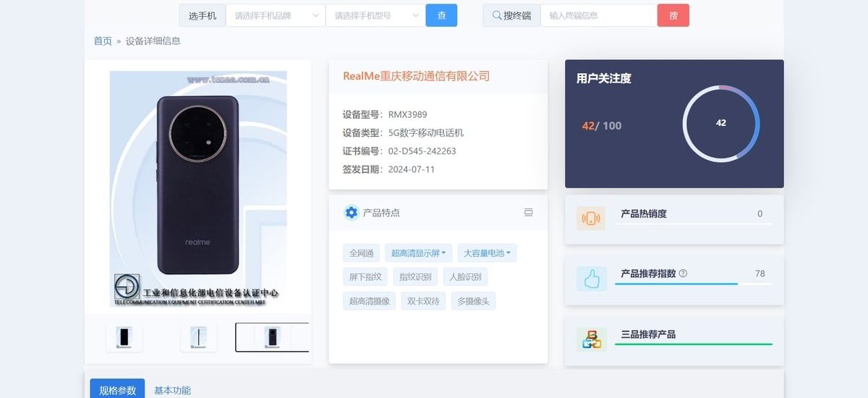The height and width of the screenshot is (398, 868).
Task: Click the gear icon beside 产品特点
Action: pos(352,213)
